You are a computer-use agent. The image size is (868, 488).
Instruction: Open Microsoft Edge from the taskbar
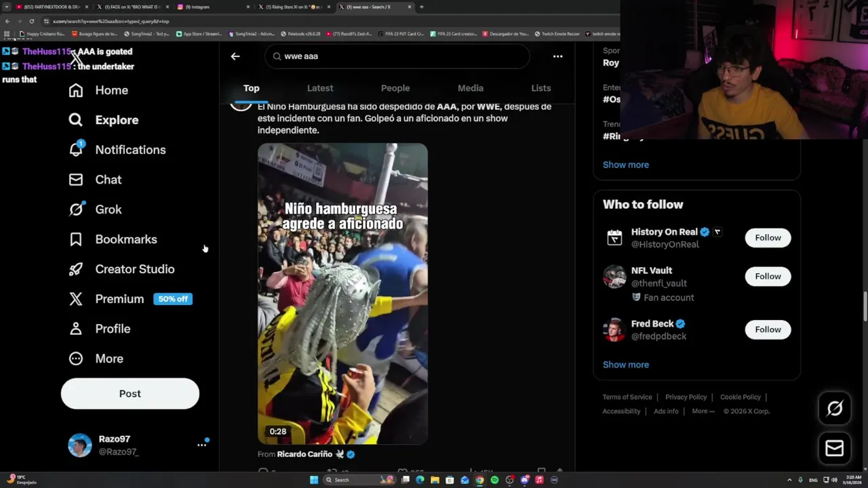coord(420,480)
